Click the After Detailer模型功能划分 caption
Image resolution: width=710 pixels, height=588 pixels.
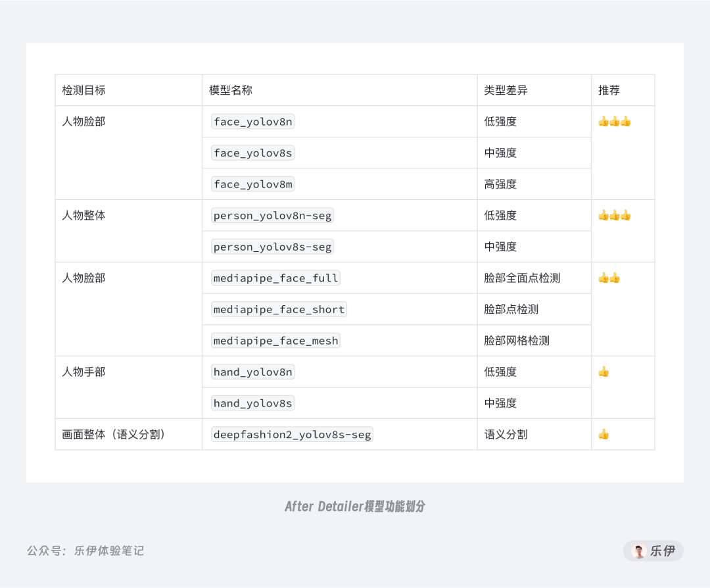pos(355,506)
